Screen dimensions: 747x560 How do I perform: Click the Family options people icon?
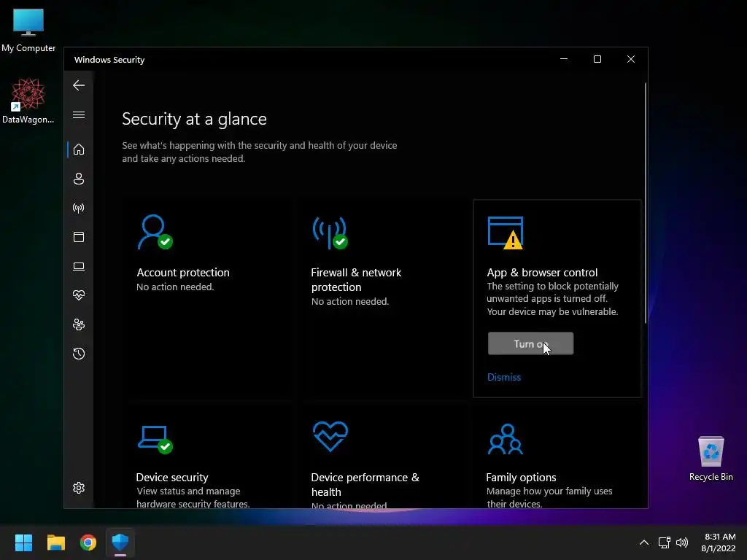[x=506, y=439]
